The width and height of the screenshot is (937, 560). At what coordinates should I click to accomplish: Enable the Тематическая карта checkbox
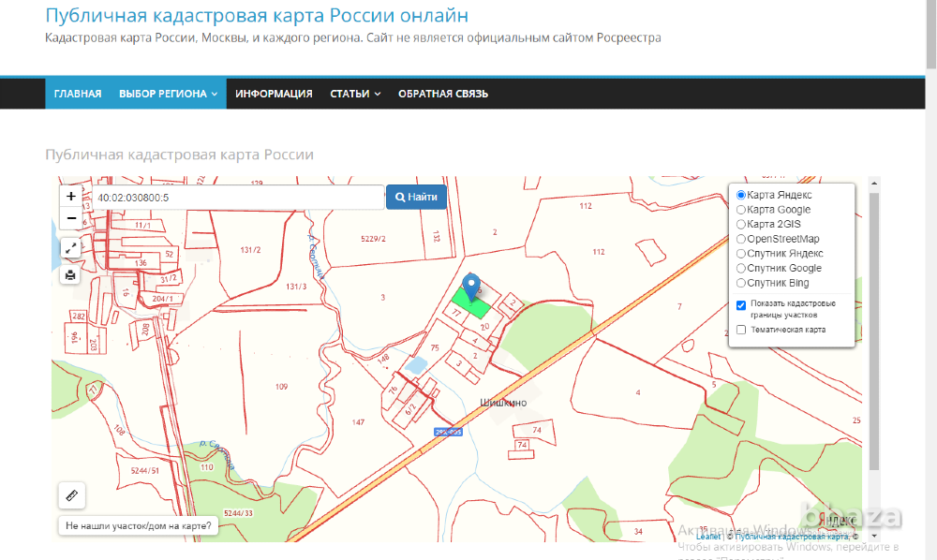click(740, 330)
